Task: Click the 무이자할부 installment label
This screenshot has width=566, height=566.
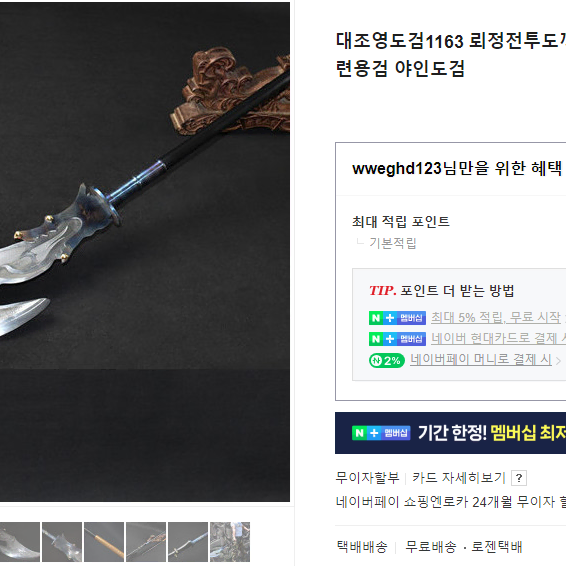Action: pyautogui.click(x=367, y=478)
